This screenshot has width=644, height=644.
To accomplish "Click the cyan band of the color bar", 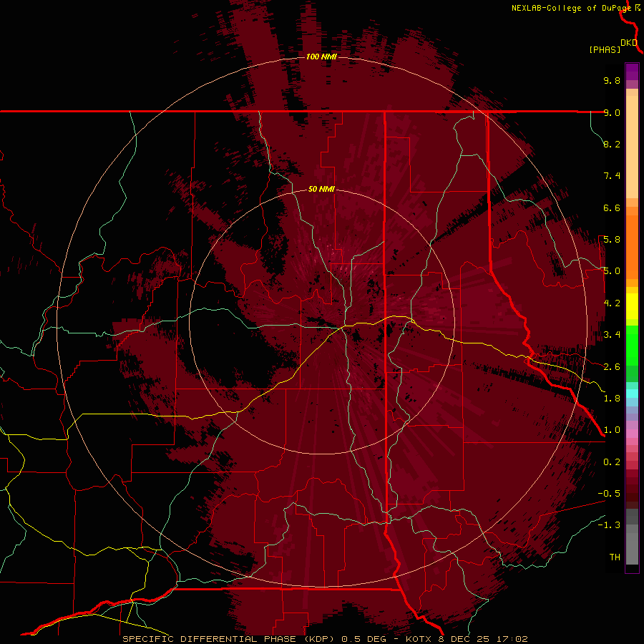I will pyautogui.click(x=632, y=394).
